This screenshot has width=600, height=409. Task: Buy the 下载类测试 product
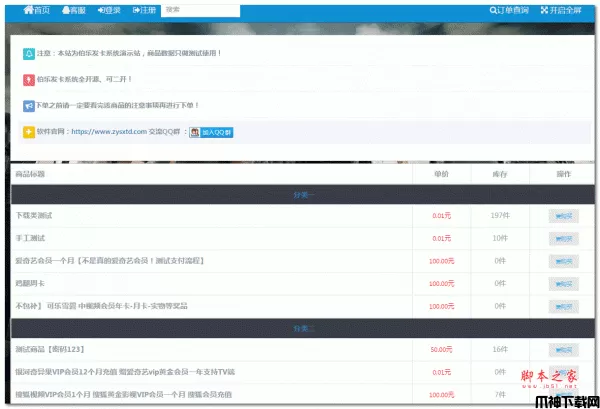(564, 216)
